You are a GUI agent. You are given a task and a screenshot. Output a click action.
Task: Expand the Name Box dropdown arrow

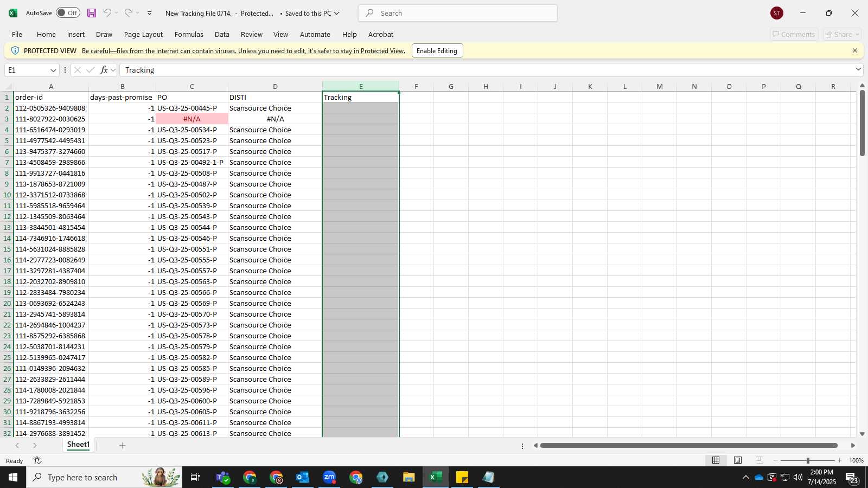coord(53,70)
